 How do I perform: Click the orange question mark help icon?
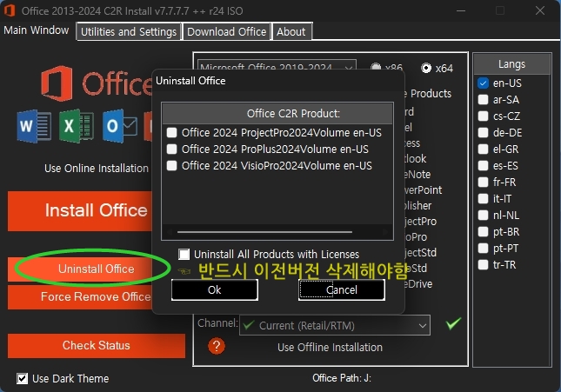point(217,346)
